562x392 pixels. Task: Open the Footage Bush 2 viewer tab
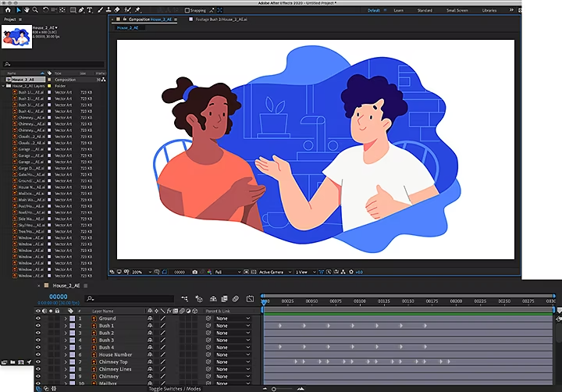(220, 19)
